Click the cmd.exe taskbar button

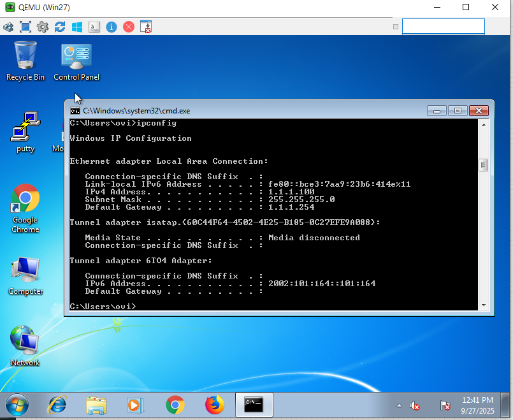tap(254, 405)
